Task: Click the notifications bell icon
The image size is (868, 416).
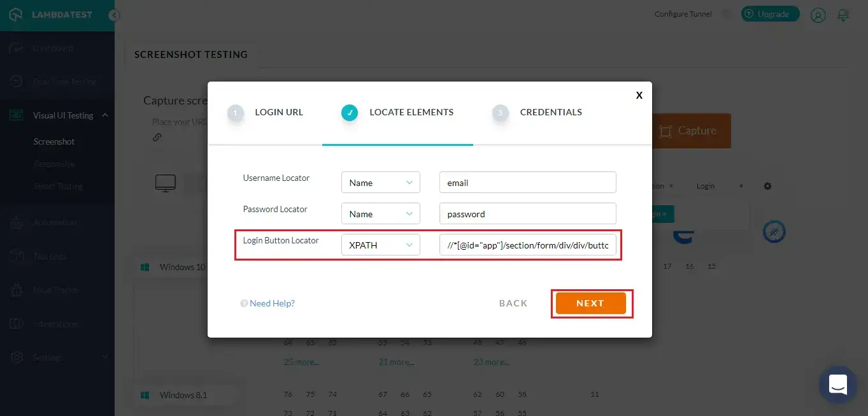Action: (844, 15)
